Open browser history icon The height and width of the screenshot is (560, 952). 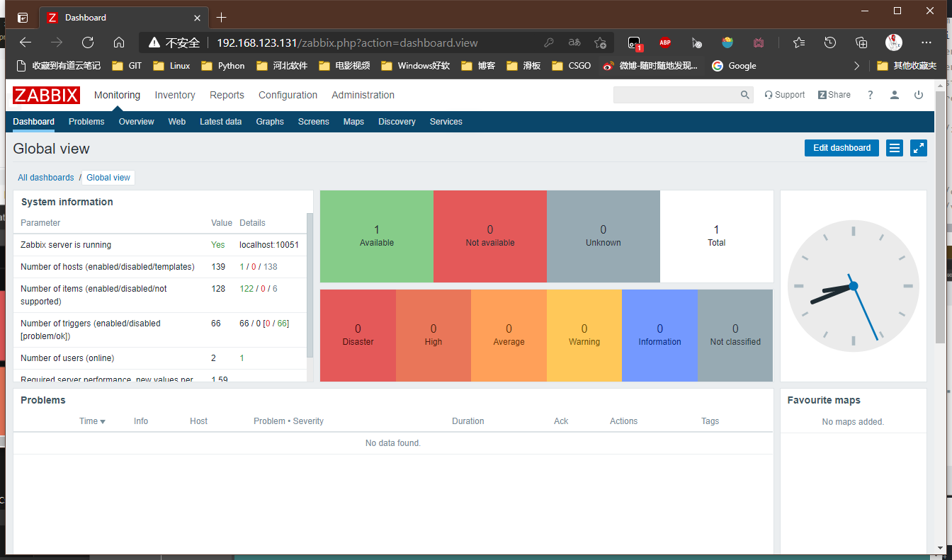coord(830,42)
